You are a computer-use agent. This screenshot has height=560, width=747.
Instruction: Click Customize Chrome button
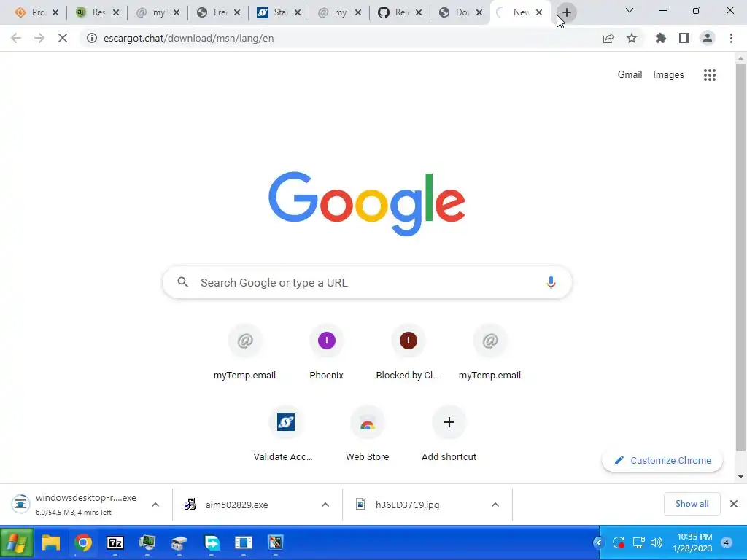point(662,461)
